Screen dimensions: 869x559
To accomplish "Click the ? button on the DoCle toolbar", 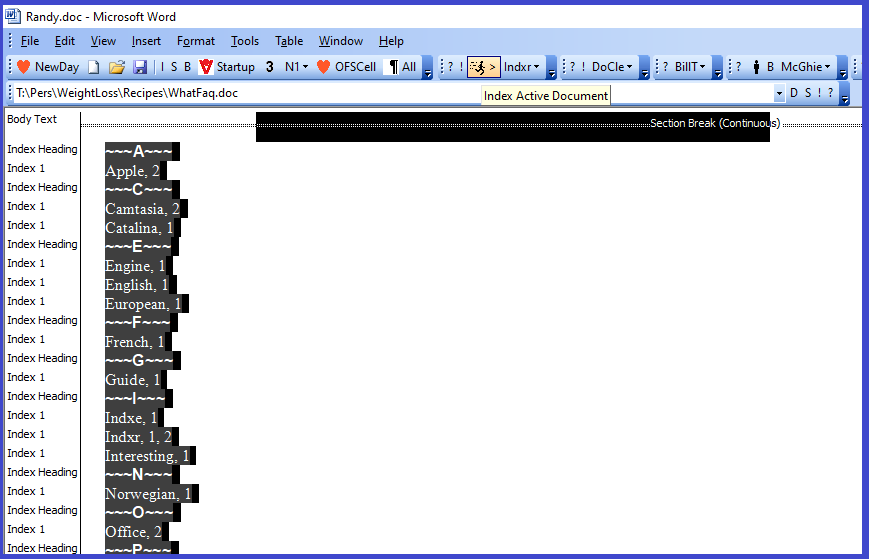I will tap(572, 67).
